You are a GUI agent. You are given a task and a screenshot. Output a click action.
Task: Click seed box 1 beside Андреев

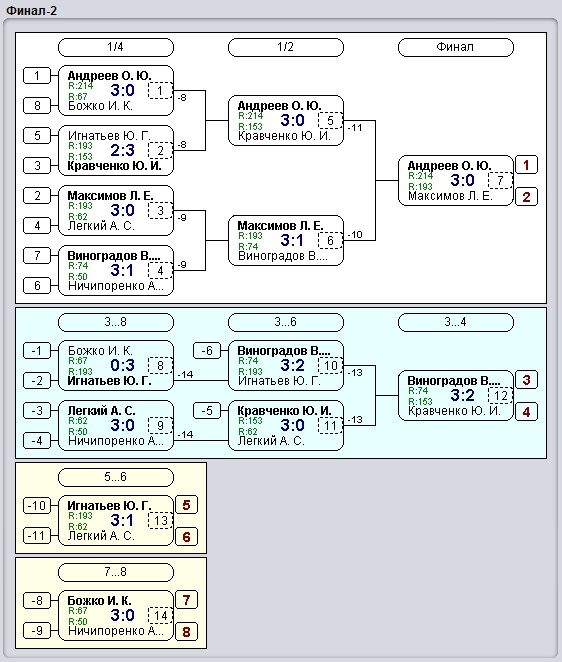pyautogui.click(x=37, y=76)
